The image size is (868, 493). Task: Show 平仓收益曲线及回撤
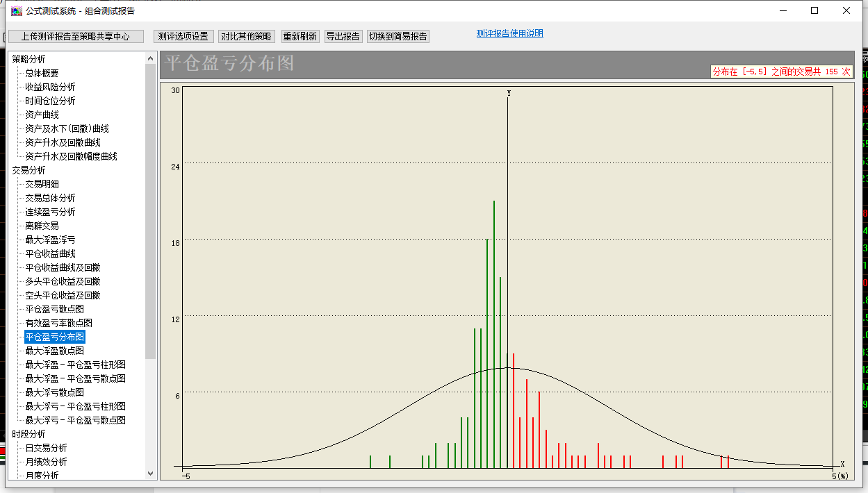(x=63, y=267)
